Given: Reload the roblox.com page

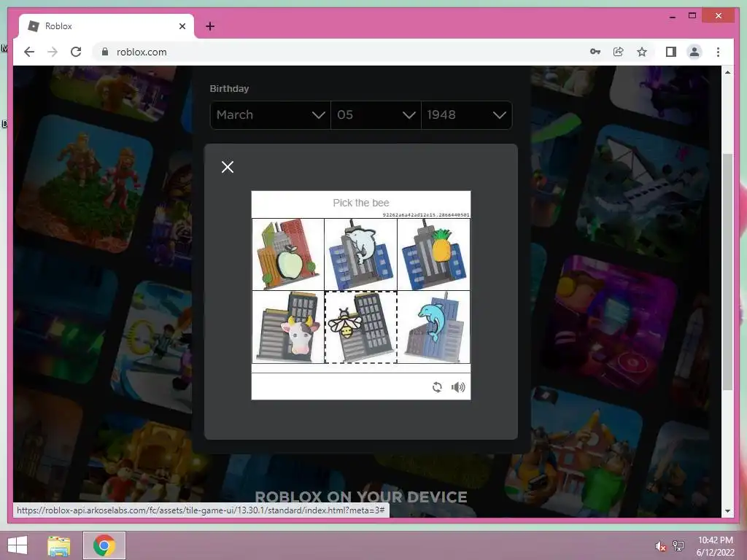Looking at the screenshot, I should point(76,52).
